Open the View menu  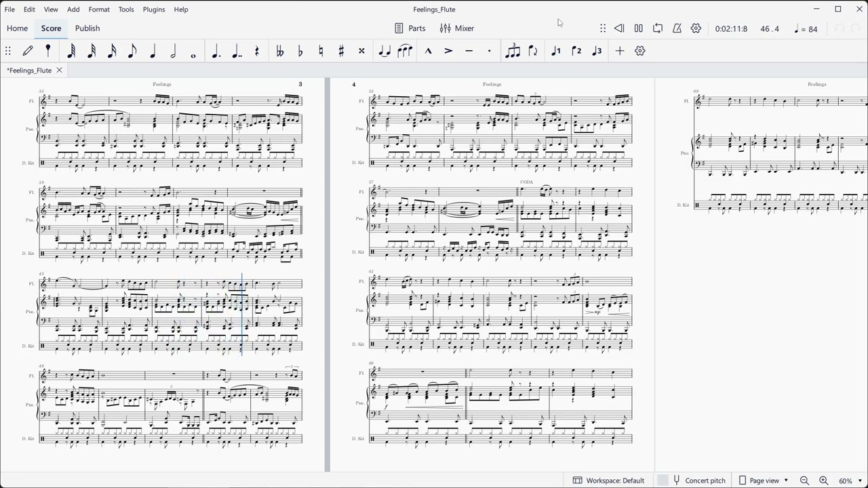click(51, 9)
